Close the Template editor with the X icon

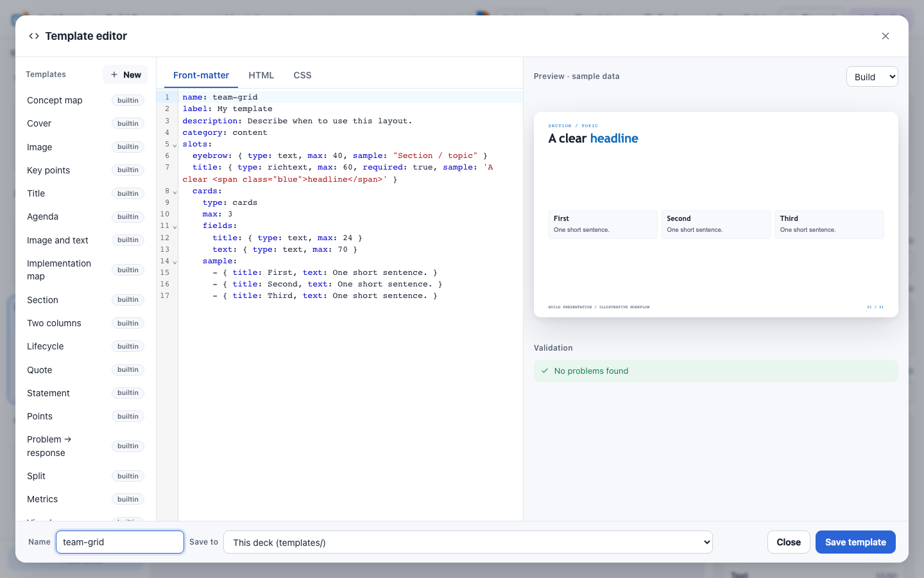coord(886,36)
